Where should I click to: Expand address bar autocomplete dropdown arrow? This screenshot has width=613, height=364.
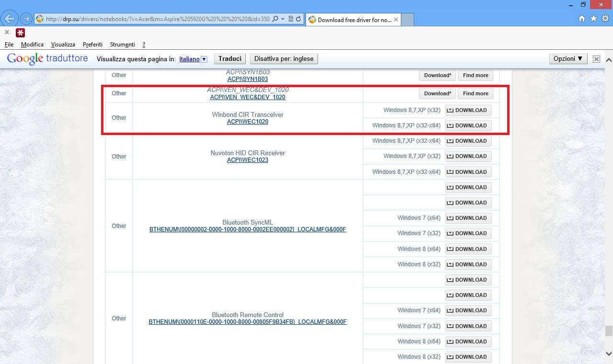click(x=283, y=19)
